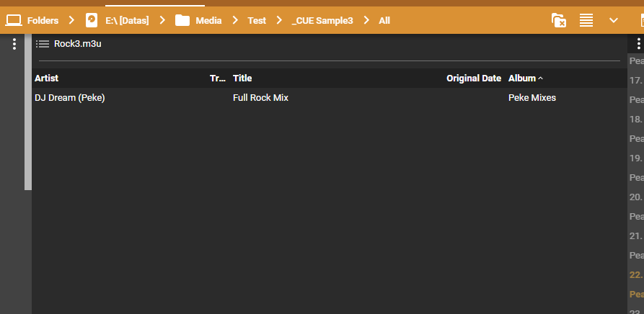Click the left panel vertical scrollbar
The height and width of the screenshot is (314, 644).
pyautogui.click(x=28, y=115)
